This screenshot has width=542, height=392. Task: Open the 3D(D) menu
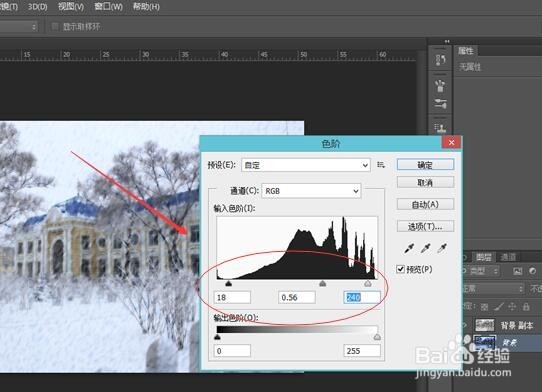[37, 7]
